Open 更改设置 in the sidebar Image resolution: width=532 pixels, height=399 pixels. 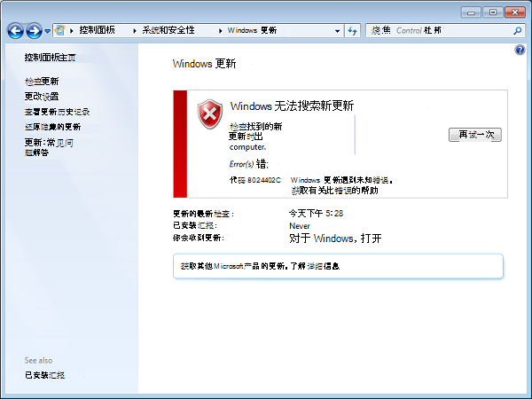(42, 97)
